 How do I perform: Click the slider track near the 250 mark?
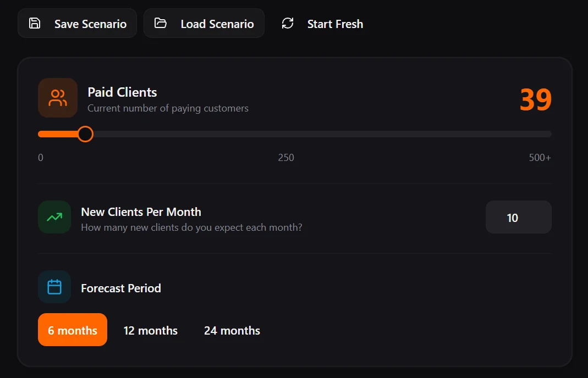[286, 134]
